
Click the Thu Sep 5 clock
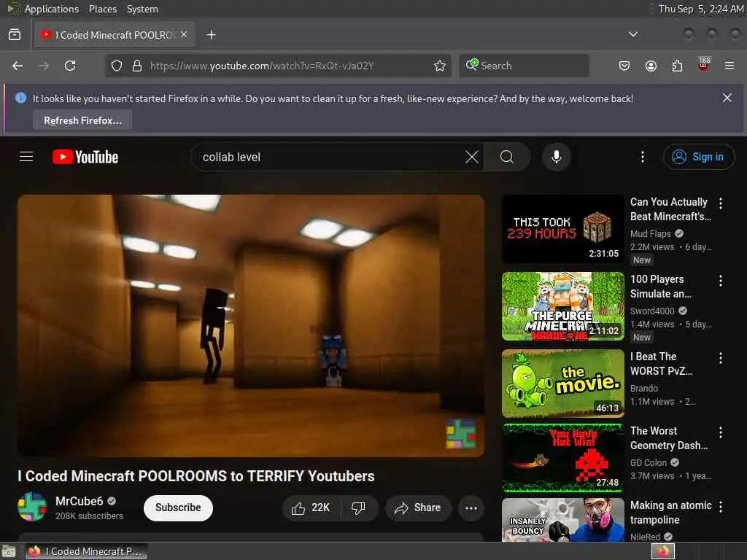click(x=700, y=9)
